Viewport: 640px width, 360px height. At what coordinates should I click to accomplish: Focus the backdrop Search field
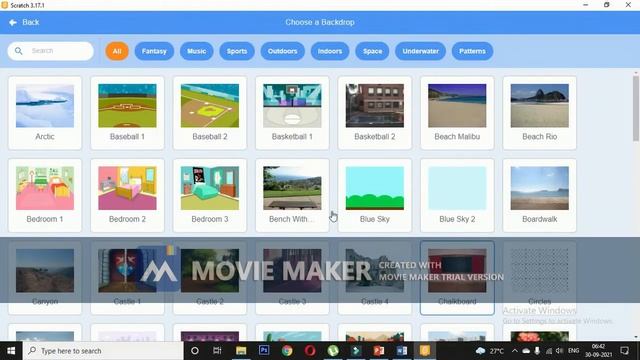(51, 51)
